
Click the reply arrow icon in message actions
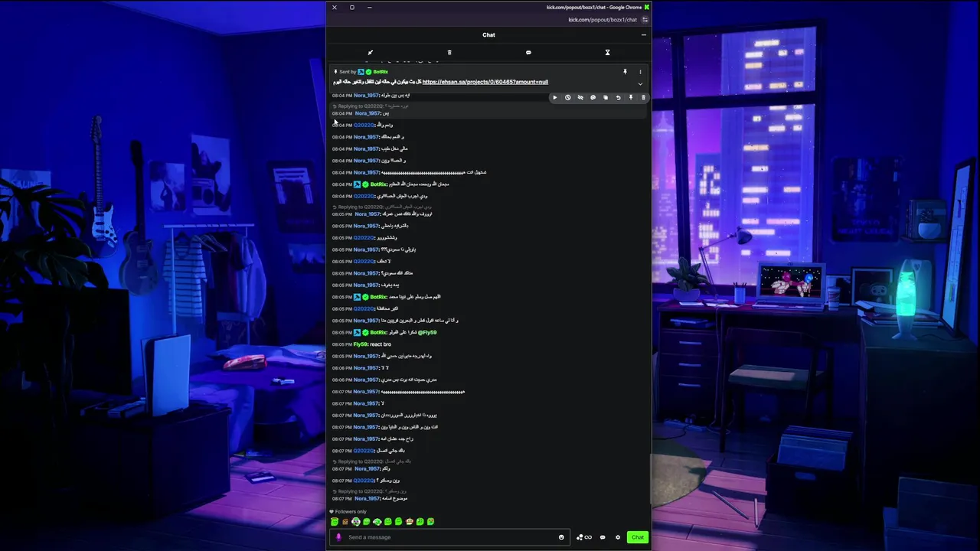pyautogui.click(x=618, y=98)
